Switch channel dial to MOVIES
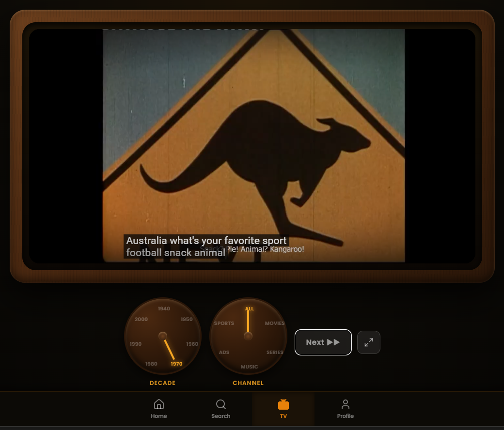 tap(275, 323)
